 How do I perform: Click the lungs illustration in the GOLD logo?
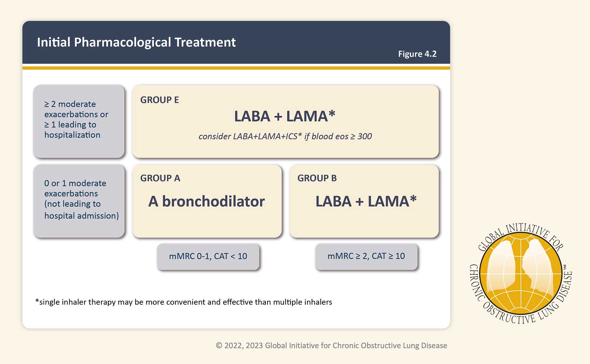(521, 273)
